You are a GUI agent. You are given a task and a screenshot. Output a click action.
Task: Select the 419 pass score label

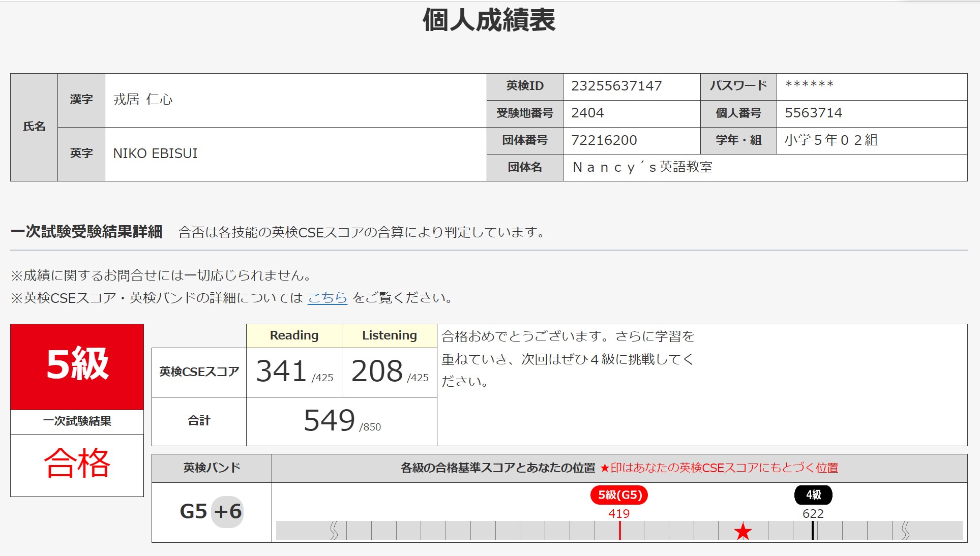(619, 513)
